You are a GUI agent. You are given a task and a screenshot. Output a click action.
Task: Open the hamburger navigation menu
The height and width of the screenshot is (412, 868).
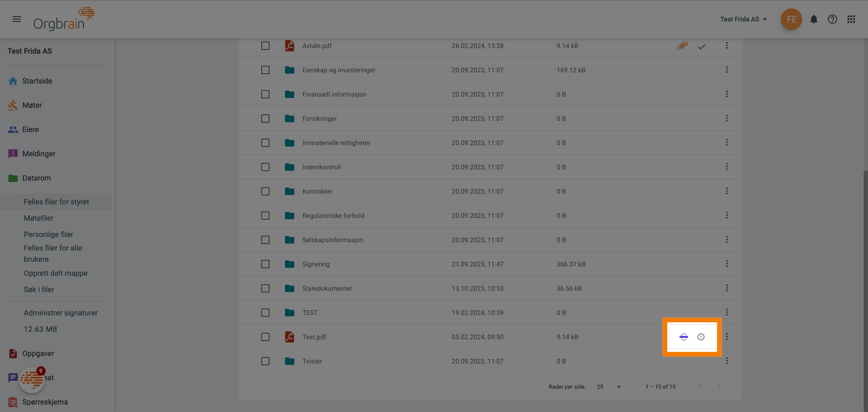tap(17, 19)
